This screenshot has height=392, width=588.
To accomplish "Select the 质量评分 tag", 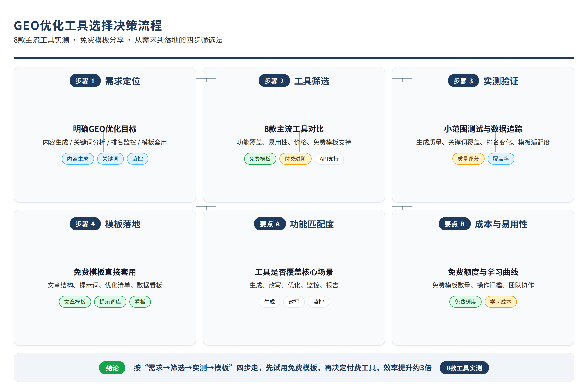I will pyautogui.click(x=468, y=159).
